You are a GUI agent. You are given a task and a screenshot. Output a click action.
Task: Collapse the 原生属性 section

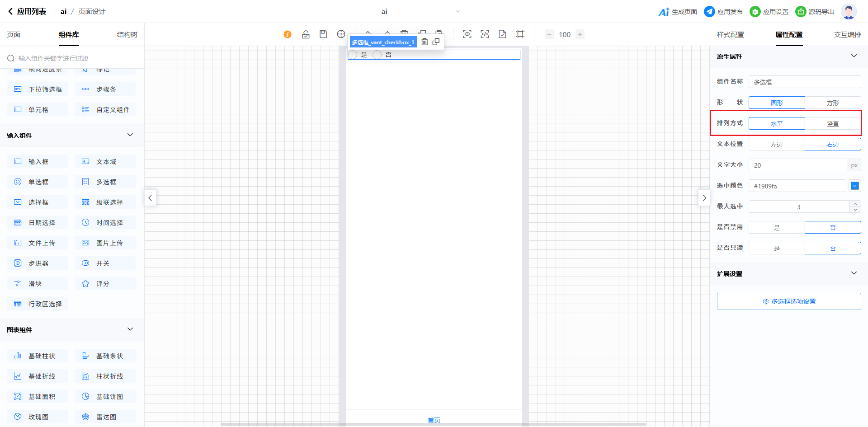point(854,56)
